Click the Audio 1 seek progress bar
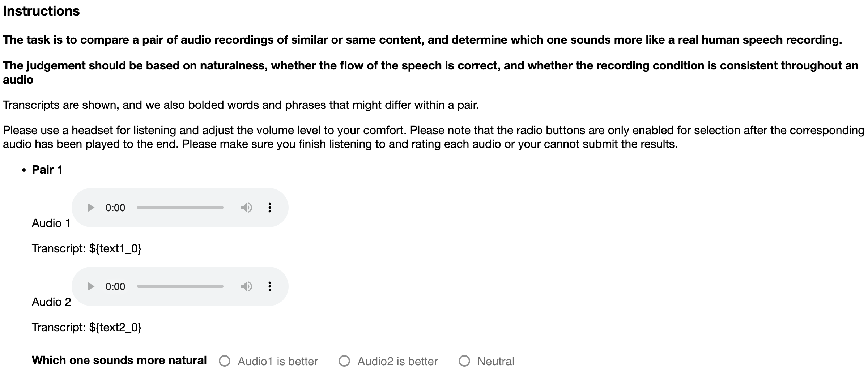Viewport: 868px width, 371px height. tap(180, 208)
